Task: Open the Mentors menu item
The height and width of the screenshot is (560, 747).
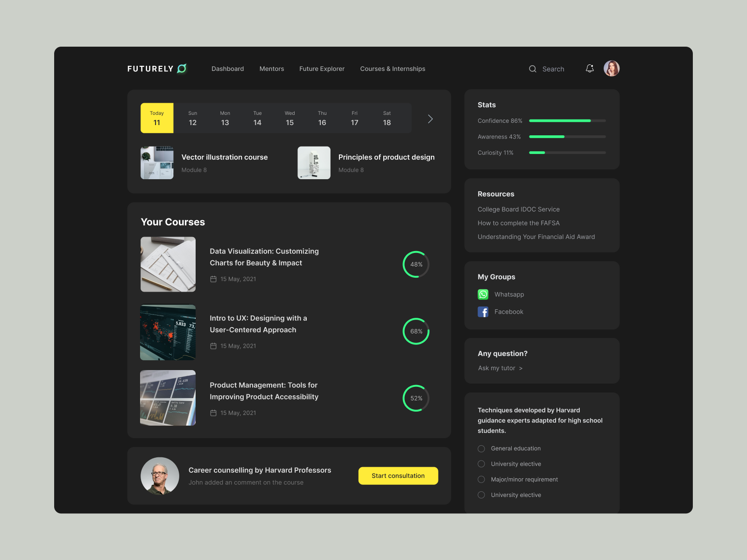Action: point(271,69)
